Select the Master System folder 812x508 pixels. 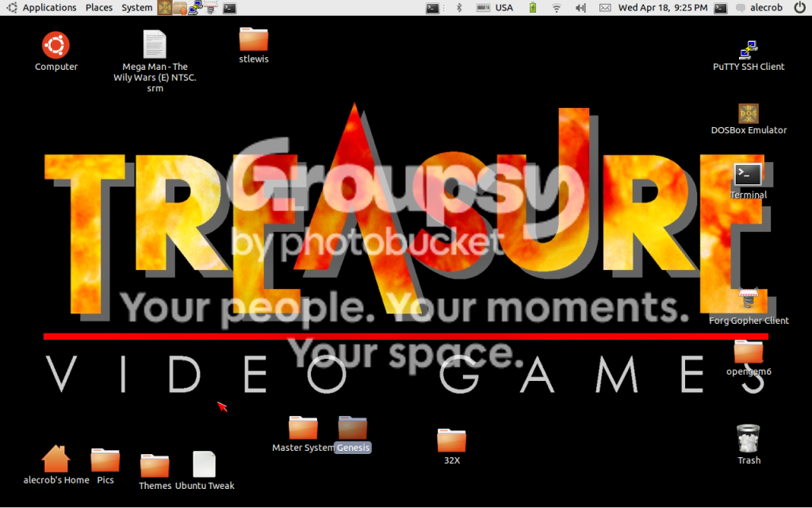(303, 428)
